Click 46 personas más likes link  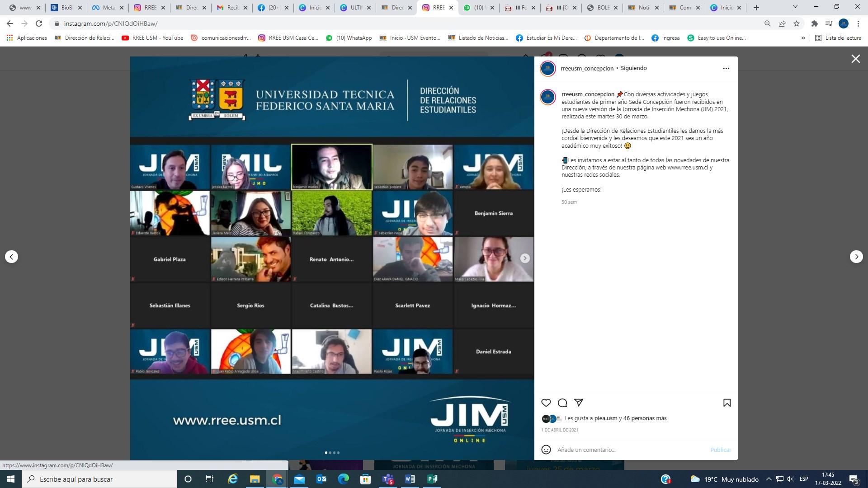pos(645,418)
